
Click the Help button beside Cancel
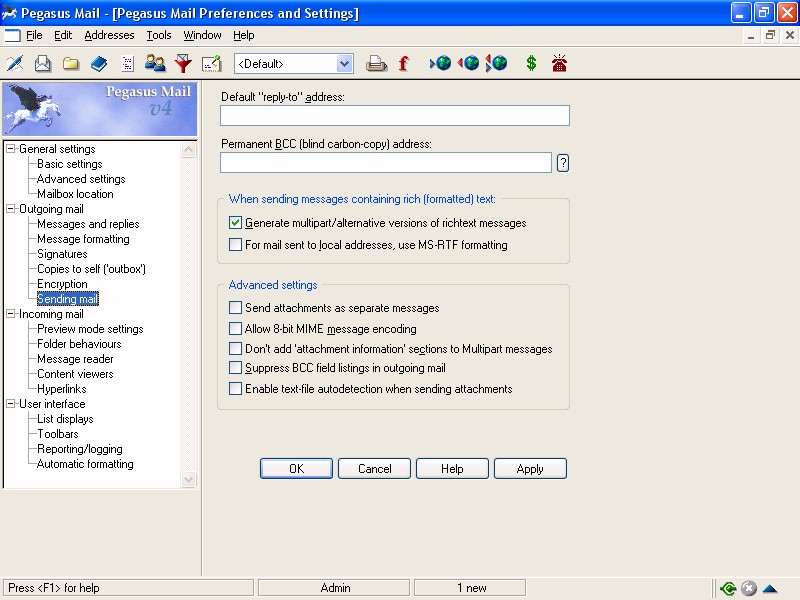[x=452, y=468]
